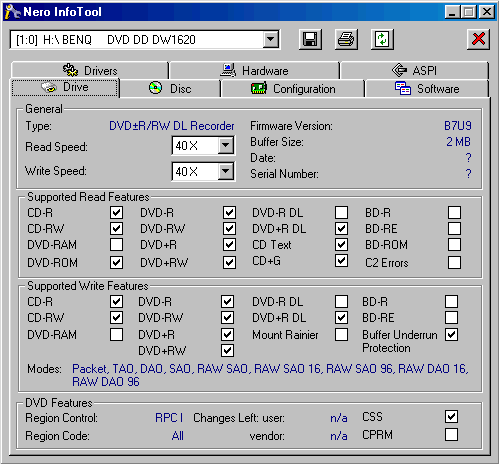
Task: Toggle Mount Rainier checkbox
Action: point(341,334)
